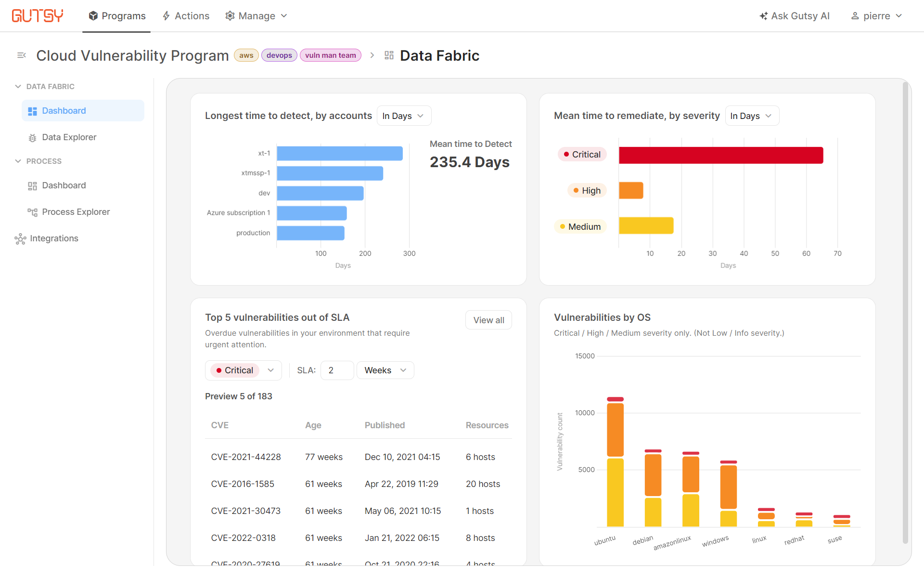Open Process Explorer section
This screenshot has height=578, width=924.
[x=75, y=211]
